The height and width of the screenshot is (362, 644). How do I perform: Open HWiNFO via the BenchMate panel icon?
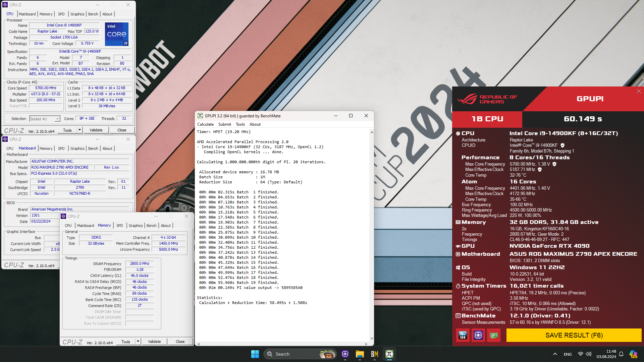tap(463, 335)
